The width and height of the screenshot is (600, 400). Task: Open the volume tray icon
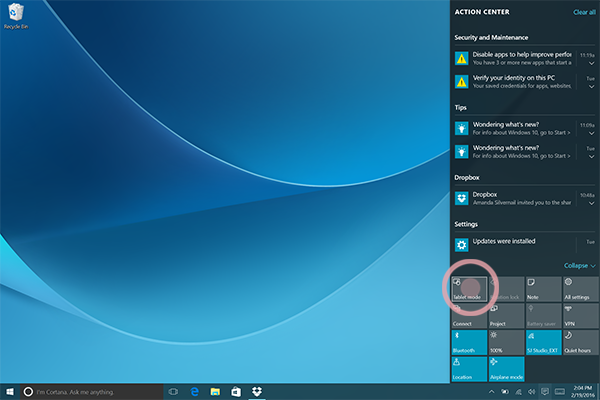tap(532, 392)
